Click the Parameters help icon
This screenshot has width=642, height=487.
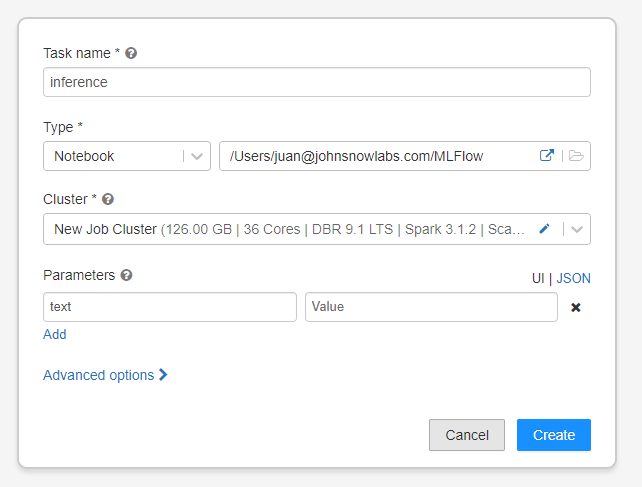[127, 275]
